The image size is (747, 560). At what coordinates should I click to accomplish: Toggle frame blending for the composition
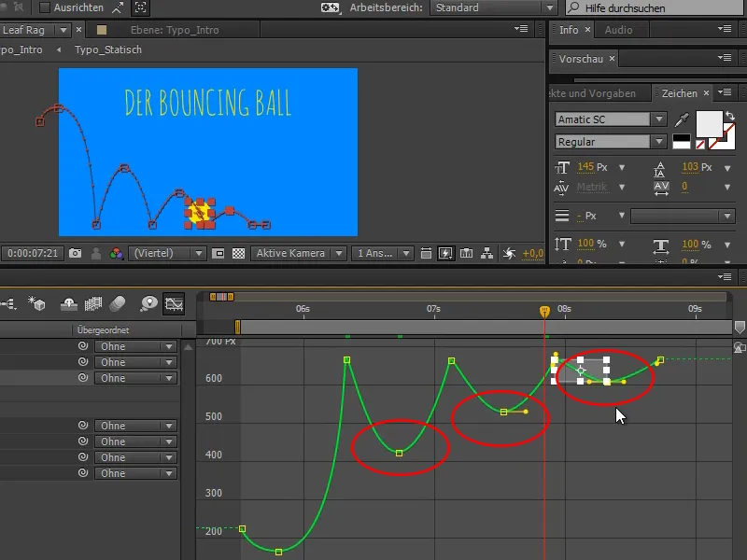[93, 303]
